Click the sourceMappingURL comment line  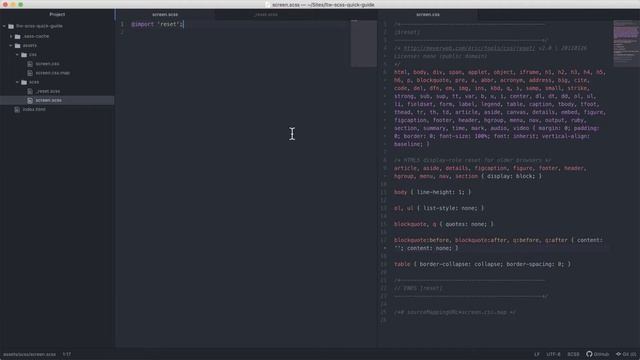[455, 312]
